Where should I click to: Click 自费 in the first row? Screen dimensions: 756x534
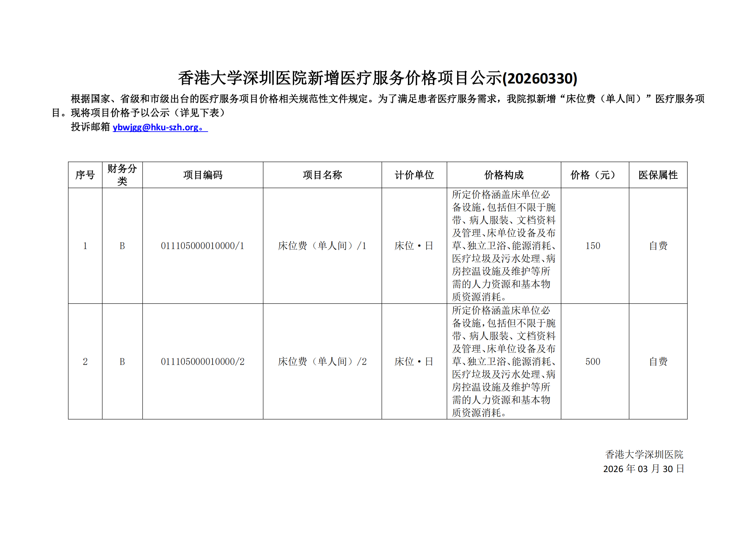click(658, 246)
